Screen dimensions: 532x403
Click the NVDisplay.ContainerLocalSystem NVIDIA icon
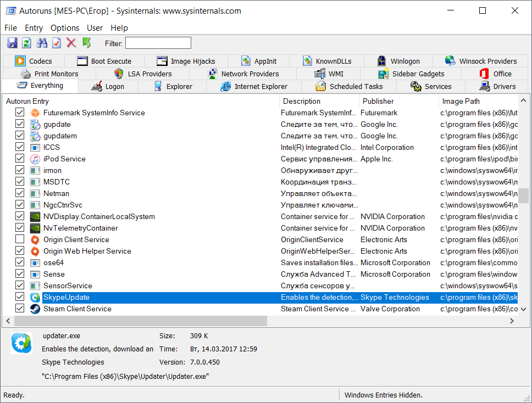tap(35, 217)
